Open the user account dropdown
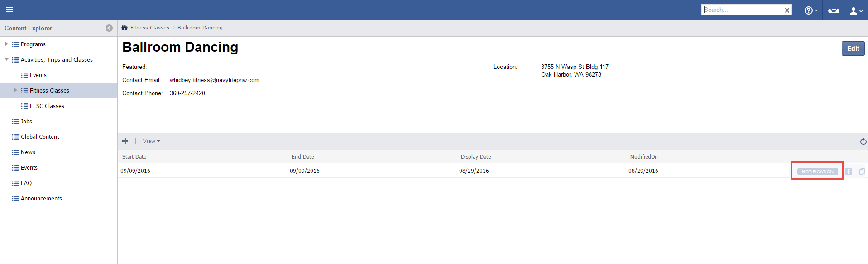 (856, 10)
